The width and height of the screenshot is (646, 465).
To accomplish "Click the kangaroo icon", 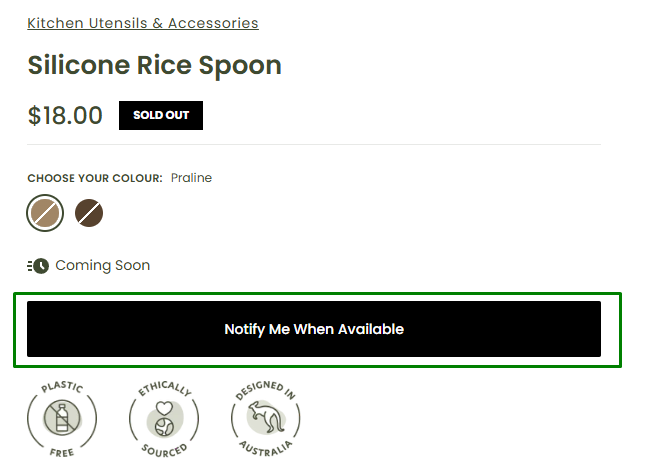I will [x=266, y=417].
